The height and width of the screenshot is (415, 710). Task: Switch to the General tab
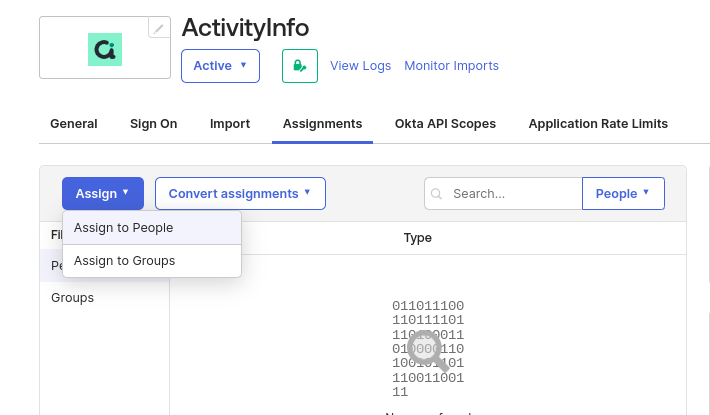point(74,124)
